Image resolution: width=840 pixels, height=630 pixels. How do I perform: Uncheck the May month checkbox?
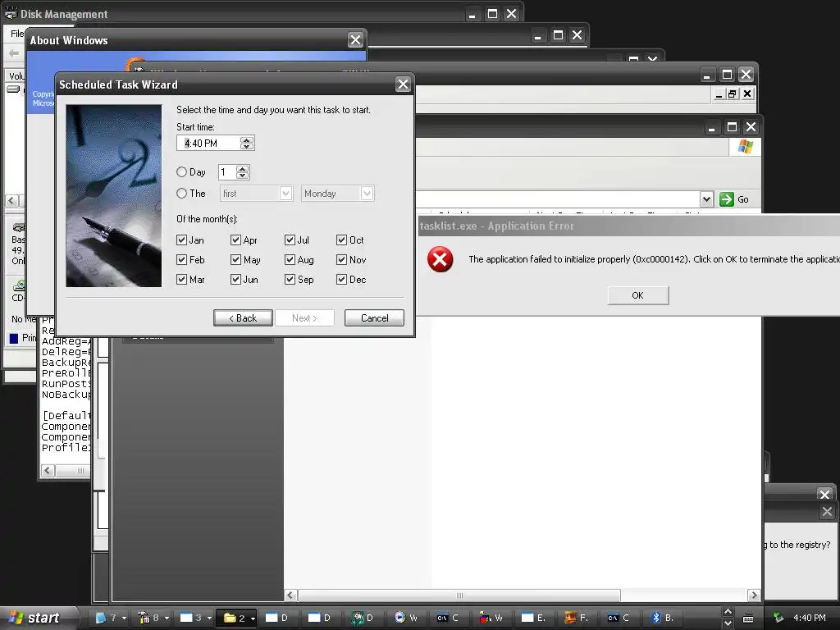coord(235,260)
